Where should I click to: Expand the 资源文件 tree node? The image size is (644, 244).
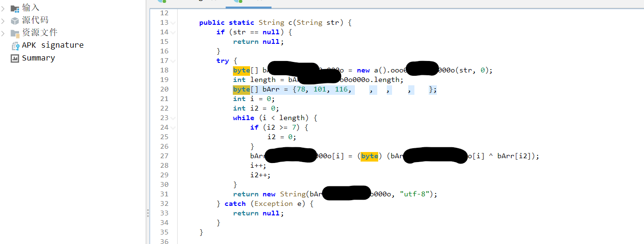[3, 33]
